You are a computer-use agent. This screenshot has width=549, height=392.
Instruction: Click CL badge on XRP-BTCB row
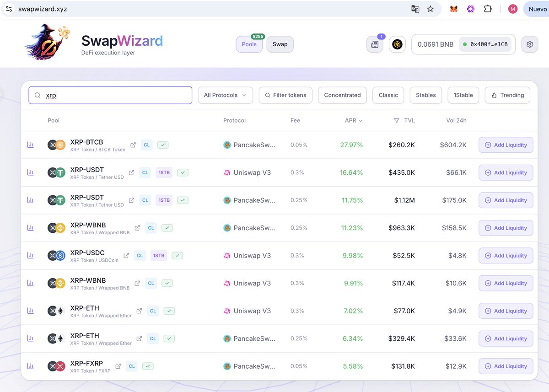(x=146, y=145)
